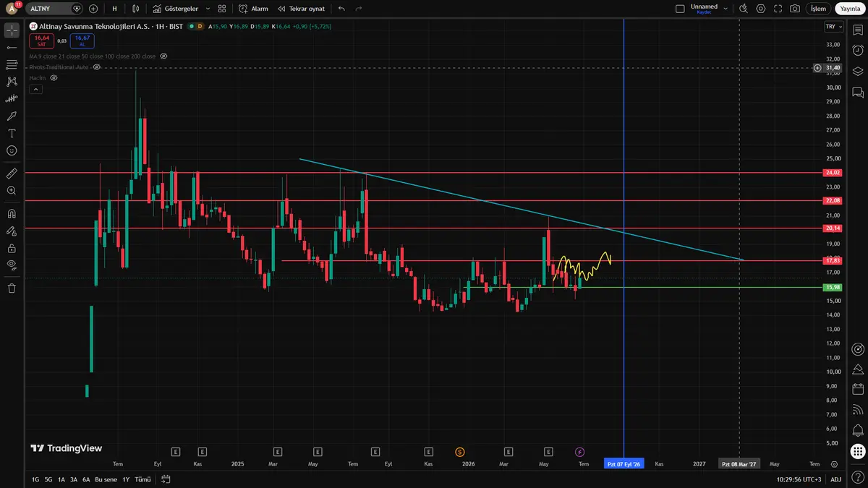
Task: Click the add symbol plus button
Action: point(93,9)
